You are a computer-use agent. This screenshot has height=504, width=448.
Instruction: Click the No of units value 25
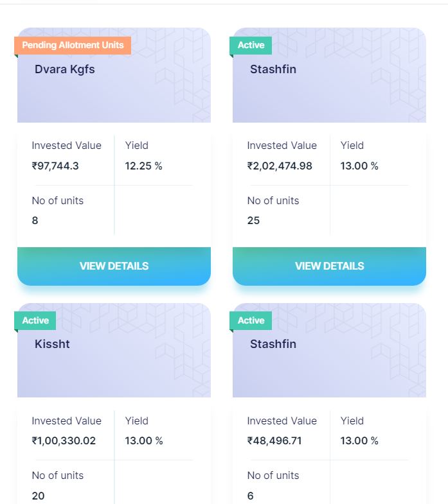click(253, 220)
